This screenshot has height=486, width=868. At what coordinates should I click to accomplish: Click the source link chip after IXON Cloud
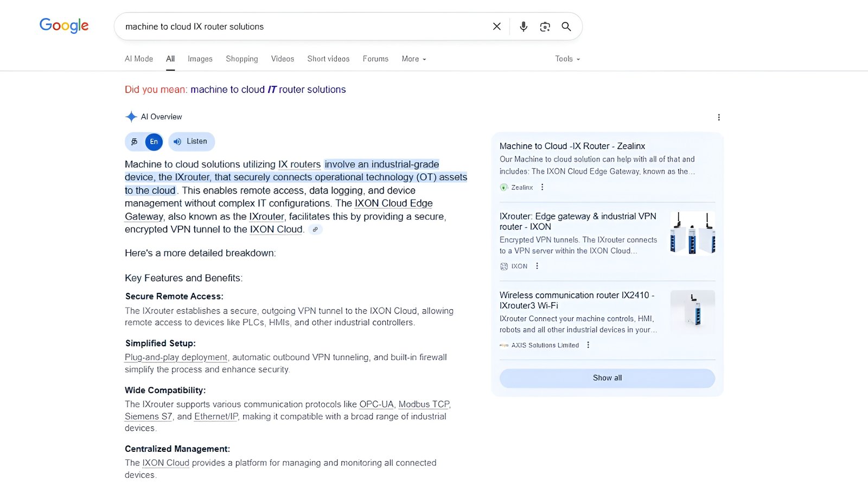tap(315, 229)
